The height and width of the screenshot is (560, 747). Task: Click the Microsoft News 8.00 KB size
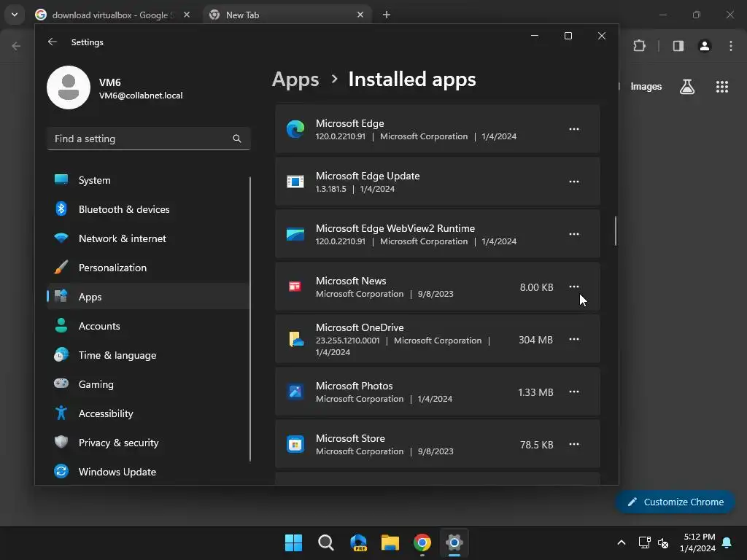point(536,287)
